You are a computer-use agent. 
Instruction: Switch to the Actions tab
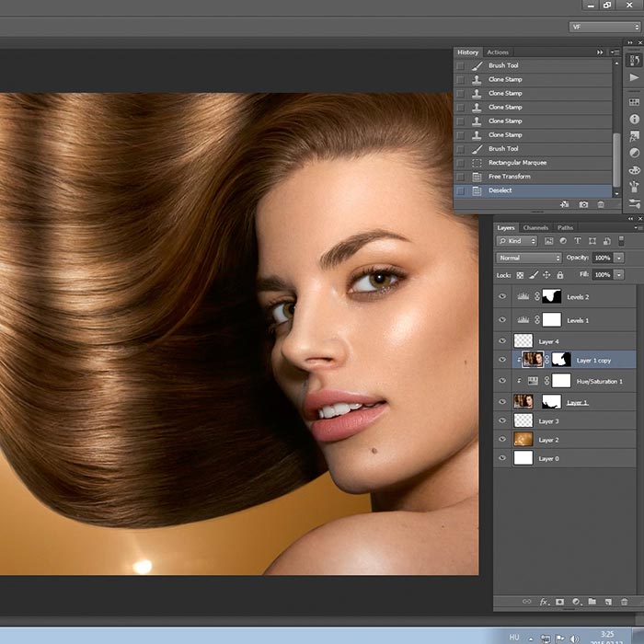point(498,52)
